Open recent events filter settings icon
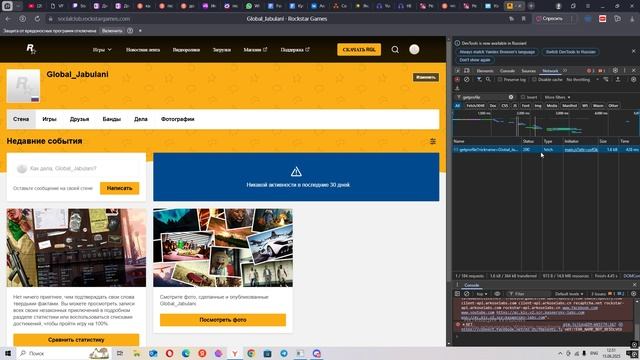 (433, 141)
